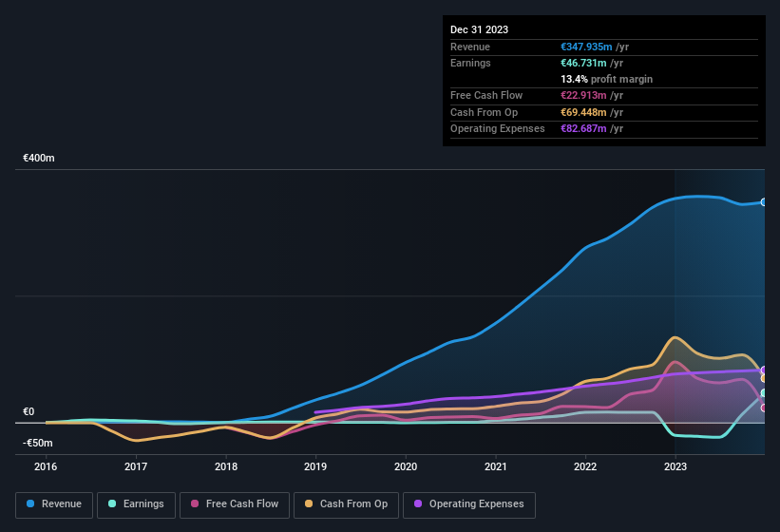780x532 pixels.
Task: Click the €22.913m free cash flow value
Action: (583, 95)
